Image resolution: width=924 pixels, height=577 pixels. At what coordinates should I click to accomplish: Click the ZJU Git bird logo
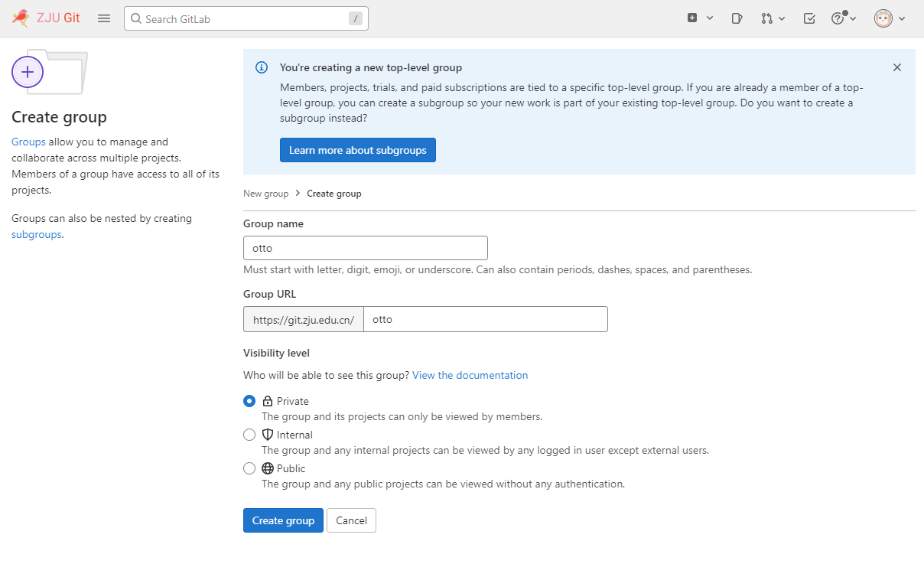[21, 18]
